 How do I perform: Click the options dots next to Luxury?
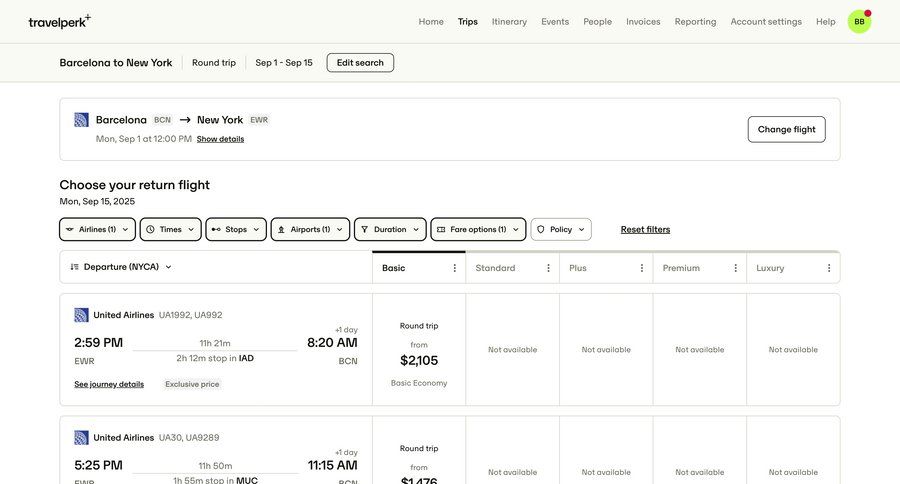(x=829, y=268)
